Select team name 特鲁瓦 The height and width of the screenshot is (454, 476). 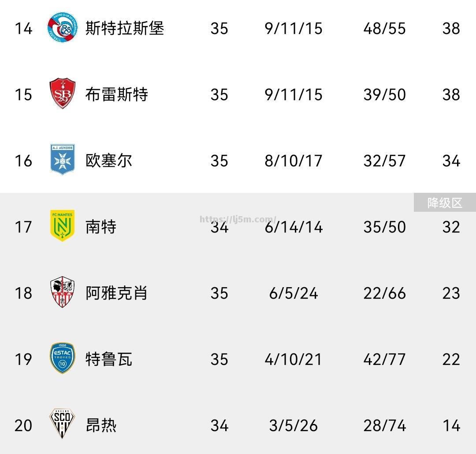click(109, 359)
